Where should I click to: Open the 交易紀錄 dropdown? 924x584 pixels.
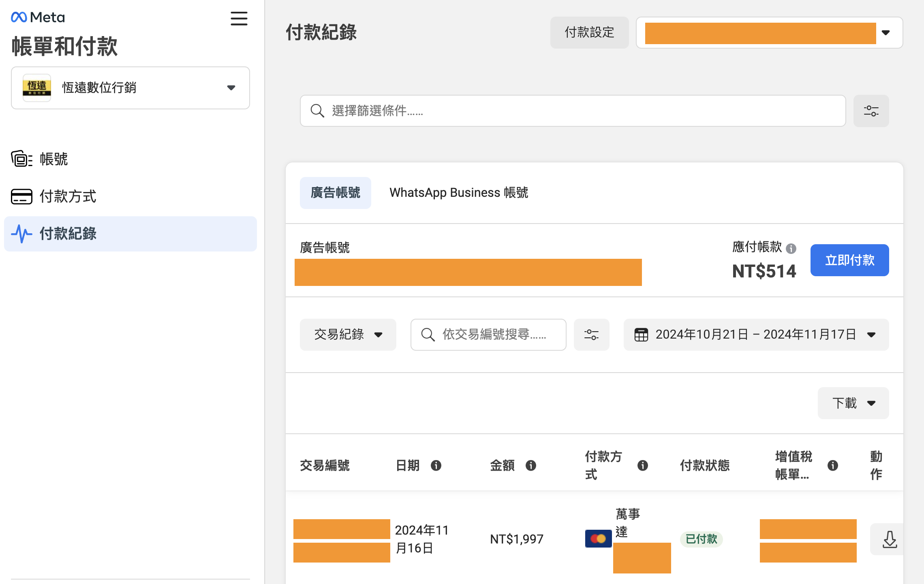coord(348,335)
